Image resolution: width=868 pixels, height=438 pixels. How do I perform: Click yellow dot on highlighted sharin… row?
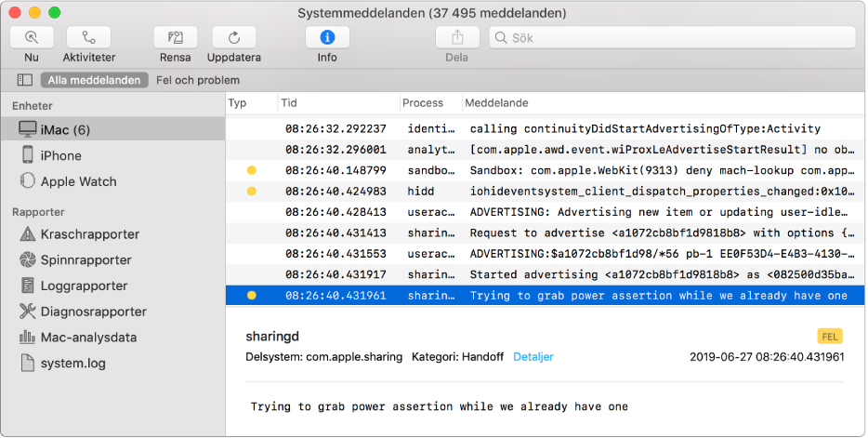pyautogui.click(x=251, y=295)
